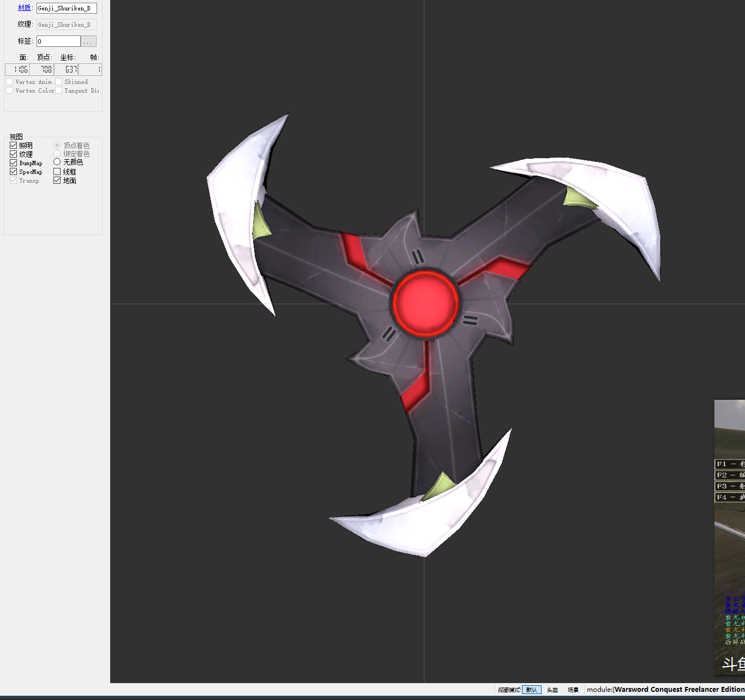Click the material name field Genji_Shuriken_D
The width and height of the screenshot is (745, 700).
pos(67,8)
